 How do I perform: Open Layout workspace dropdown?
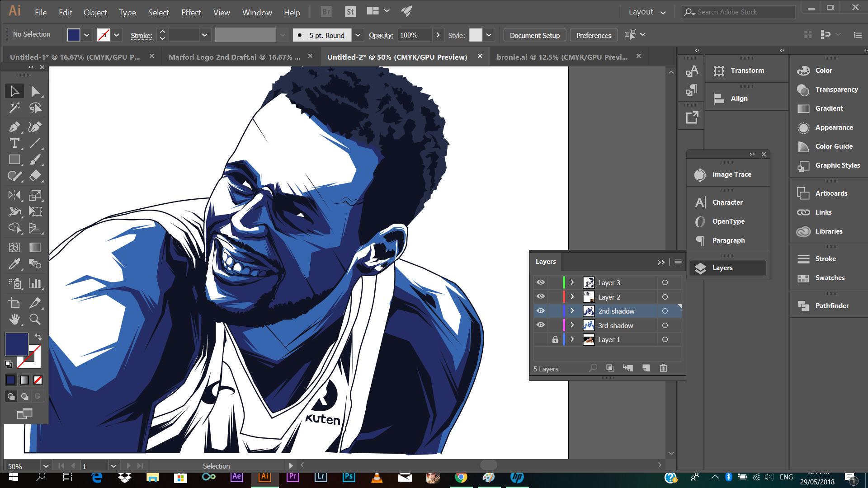pos(647,12)
